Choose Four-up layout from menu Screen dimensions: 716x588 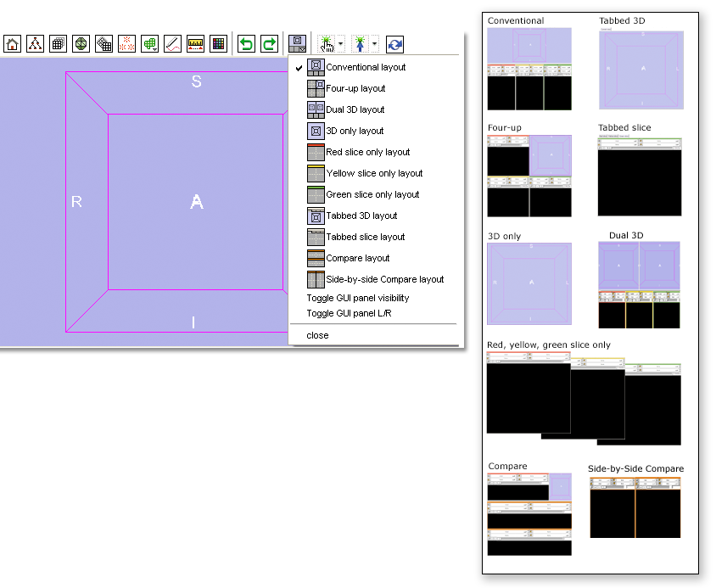(x=355, y=88)
